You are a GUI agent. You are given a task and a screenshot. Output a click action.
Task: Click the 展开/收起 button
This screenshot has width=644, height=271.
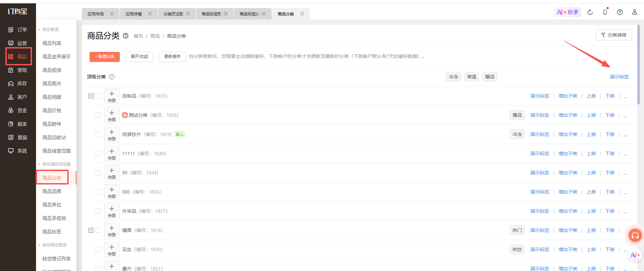(x=139, y=57)
